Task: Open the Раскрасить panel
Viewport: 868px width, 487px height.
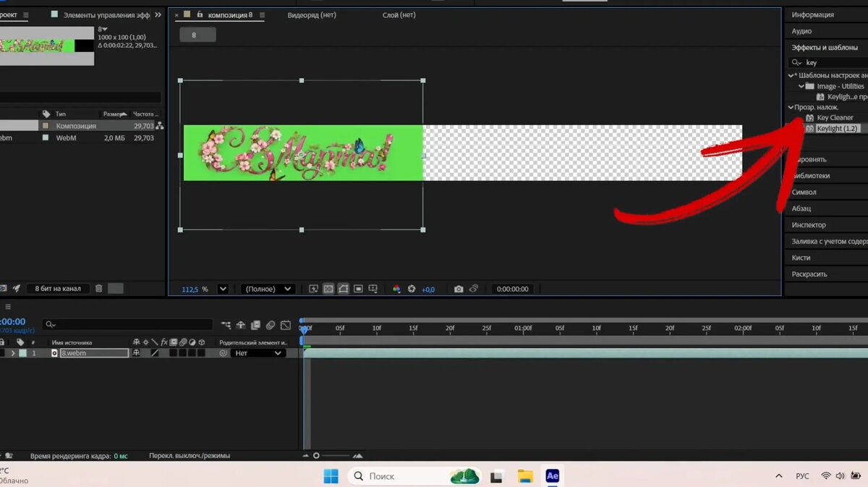Action: 809,274
